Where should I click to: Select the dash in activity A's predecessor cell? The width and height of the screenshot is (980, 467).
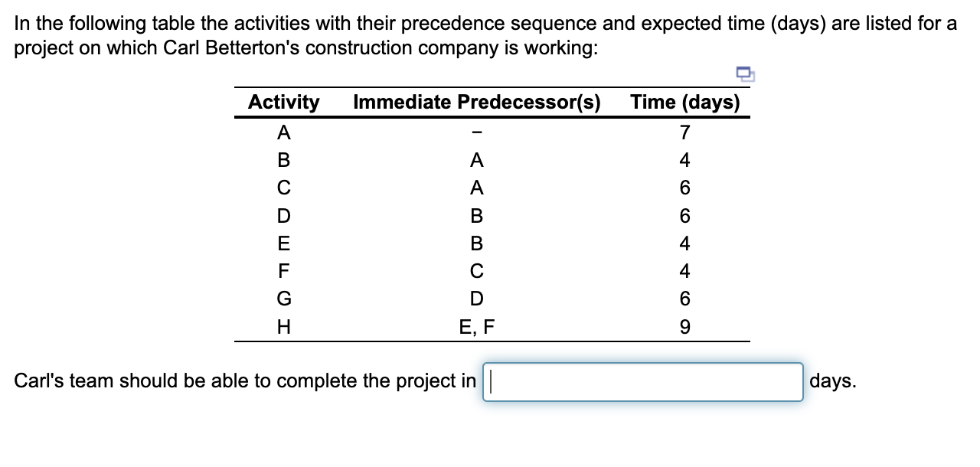(x=479, y=131)
